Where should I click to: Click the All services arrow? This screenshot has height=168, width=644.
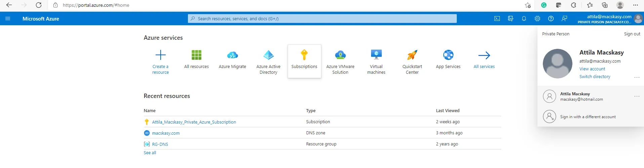484,55
